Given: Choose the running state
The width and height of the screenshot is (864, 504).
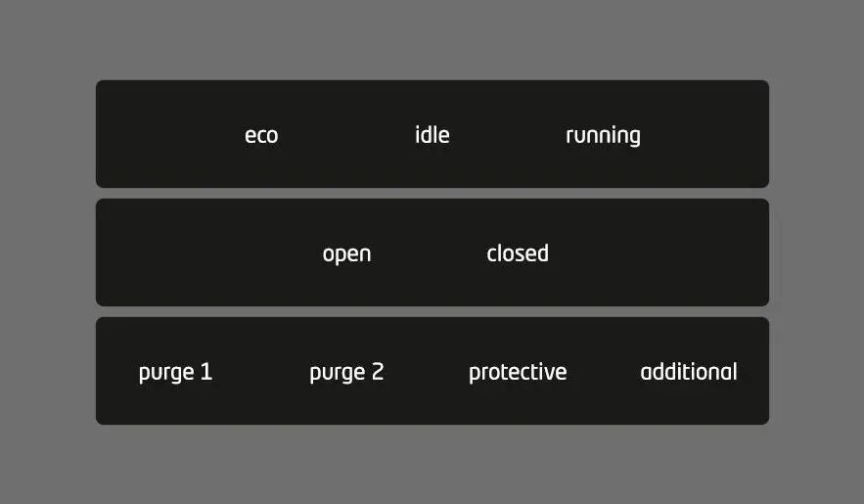Looking at the screenshot, I should [x=603, y=135].
